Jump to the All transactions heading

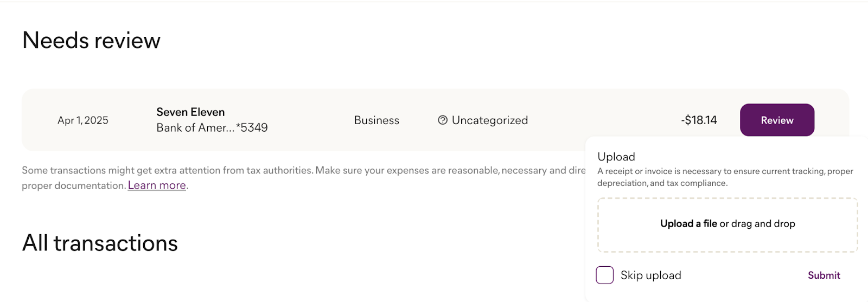click(100, 243)
